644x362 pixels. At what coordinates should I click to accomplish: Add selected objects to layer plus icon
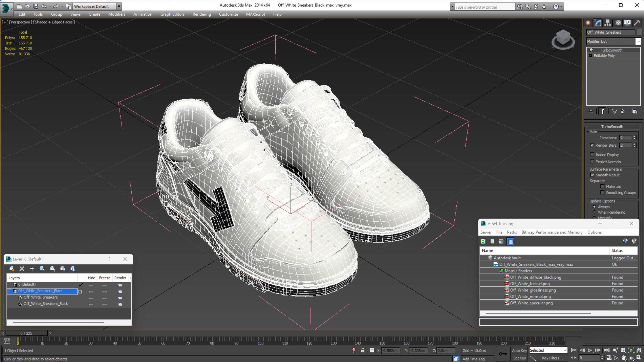coord(32,269)
